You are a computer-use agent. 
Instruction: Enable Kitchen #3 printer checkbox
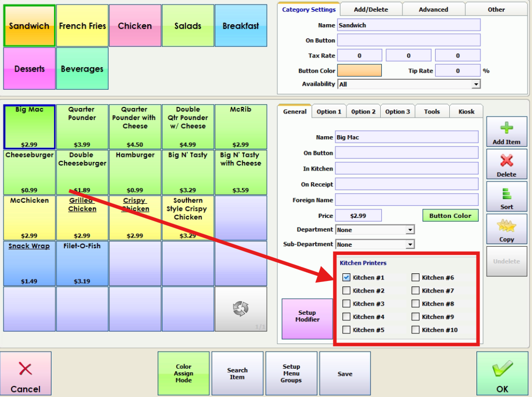[346, 304]
